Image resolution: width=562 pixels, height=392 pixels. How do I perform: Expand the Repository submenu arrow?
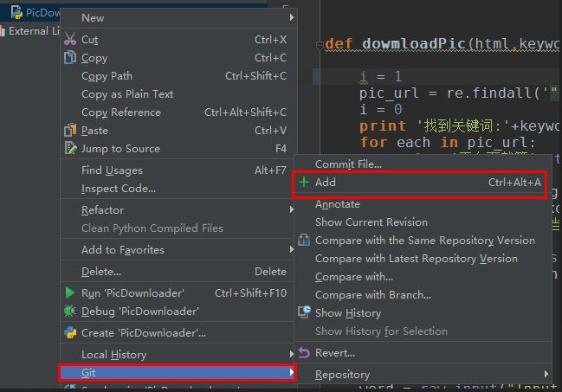546,374
